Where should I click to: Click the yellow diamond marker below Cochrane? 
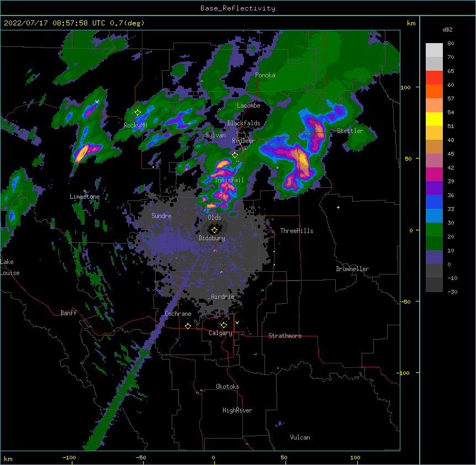(x=188, y=326)
